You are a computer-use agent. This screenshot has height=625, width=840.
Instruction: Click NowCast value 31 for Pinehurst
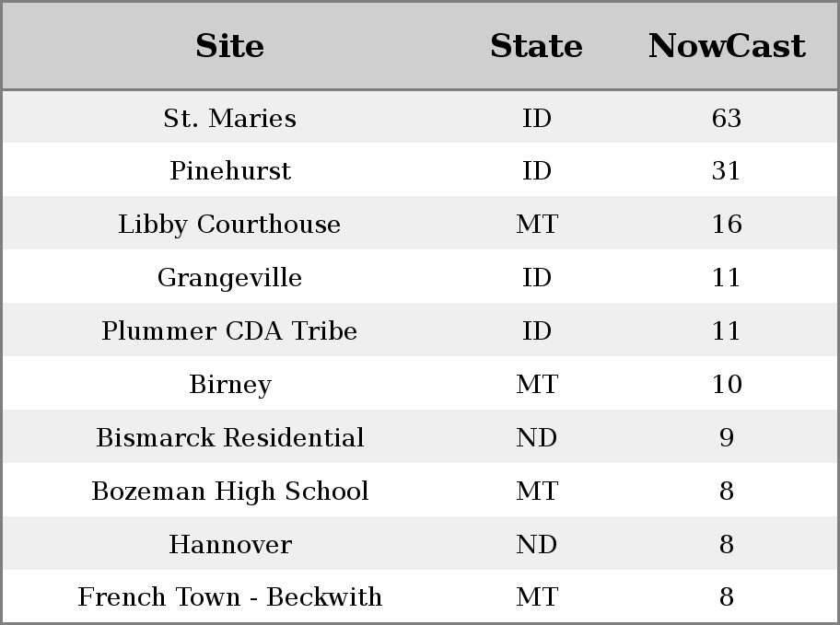coord(727,171)
